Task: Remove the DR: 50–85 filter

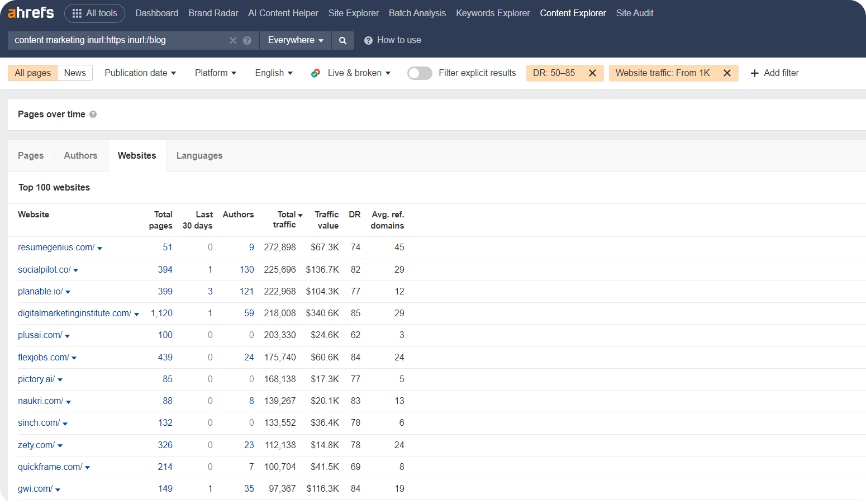Action: (x=593, y=73)
